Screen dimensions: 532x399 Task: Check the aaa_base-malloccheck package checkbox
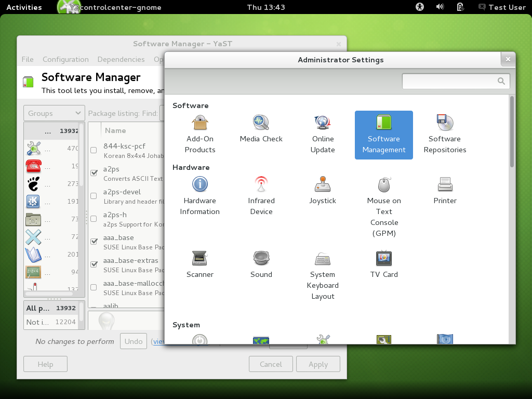[94, 287]
